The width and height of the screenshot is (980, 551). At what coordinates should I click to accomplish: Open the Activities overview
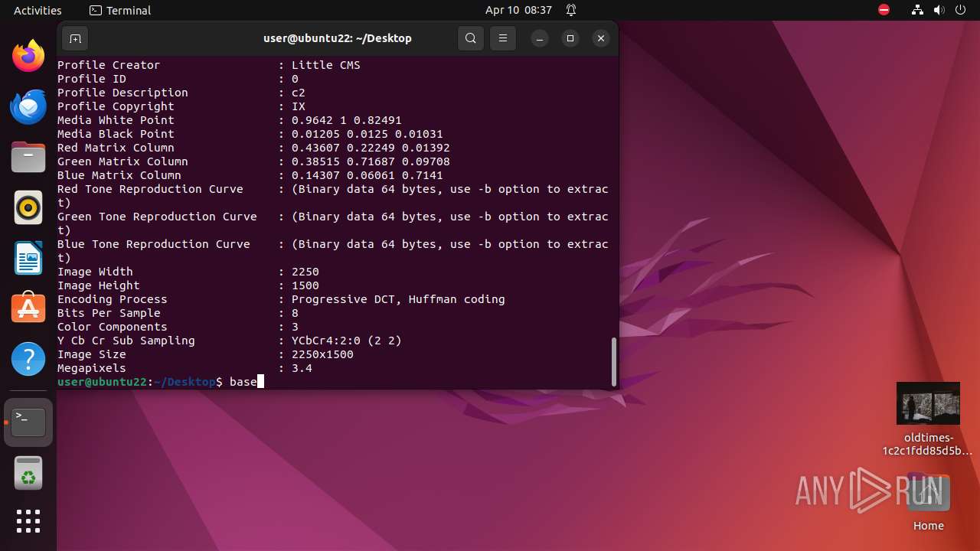(x=38, y=10)
